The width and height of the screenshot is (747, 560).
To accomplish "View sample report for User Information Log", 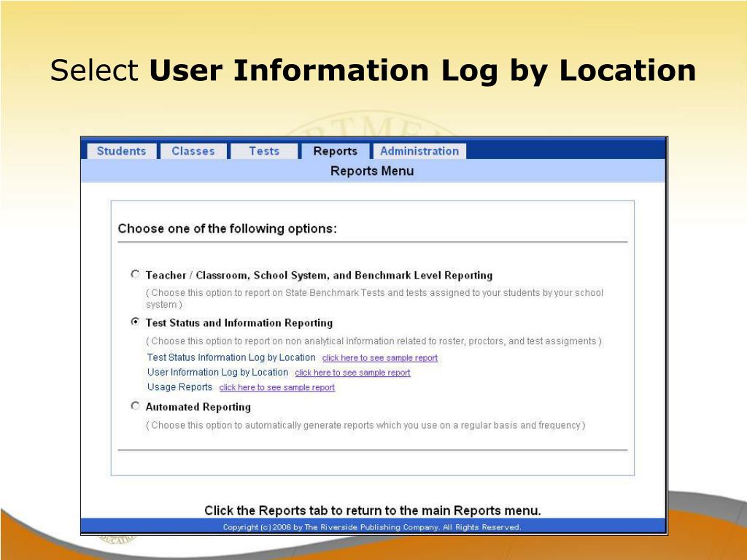I will (x=352, y=373).
